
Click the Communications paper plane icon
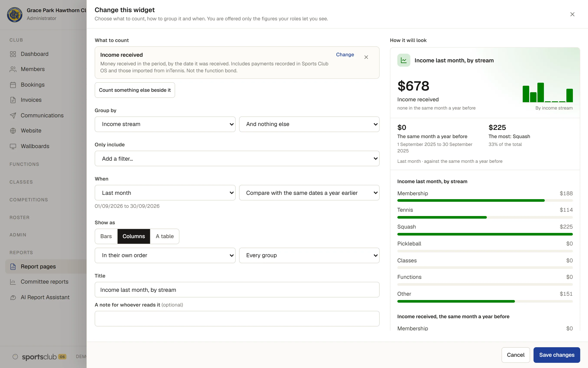(13, 115)
